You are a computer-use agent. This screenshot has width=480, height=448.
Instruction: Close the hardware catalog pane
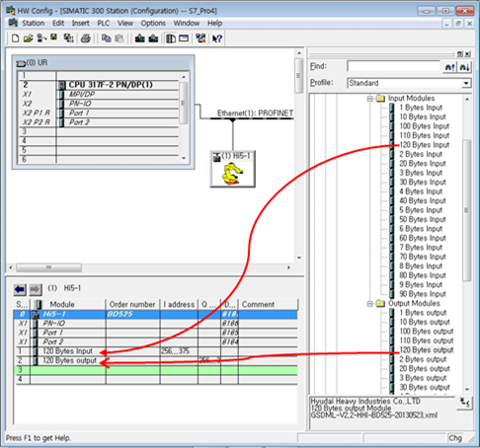[467, 53]
